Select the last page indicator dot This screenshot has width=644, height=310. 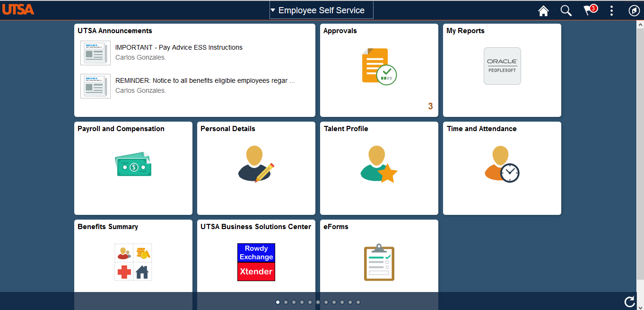click(358, 302)
